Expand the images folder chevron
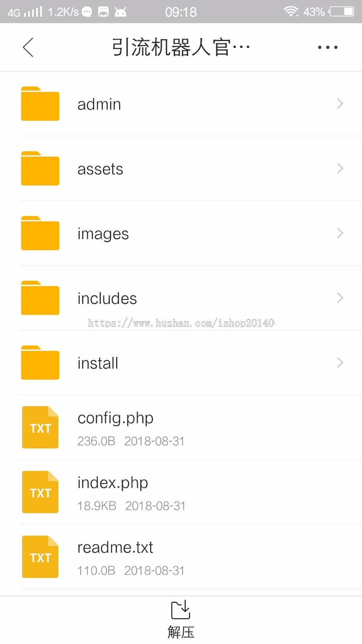362x644 pixels. pos(340,233)
